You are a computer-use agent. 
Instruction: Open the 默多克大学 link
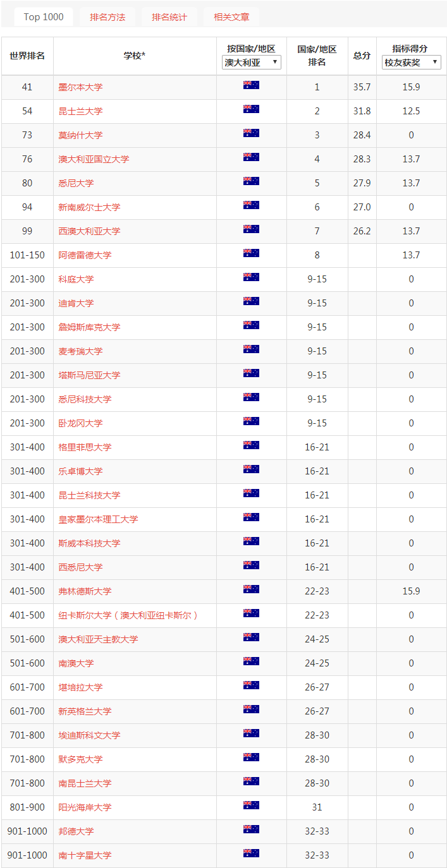pos(80,759)
